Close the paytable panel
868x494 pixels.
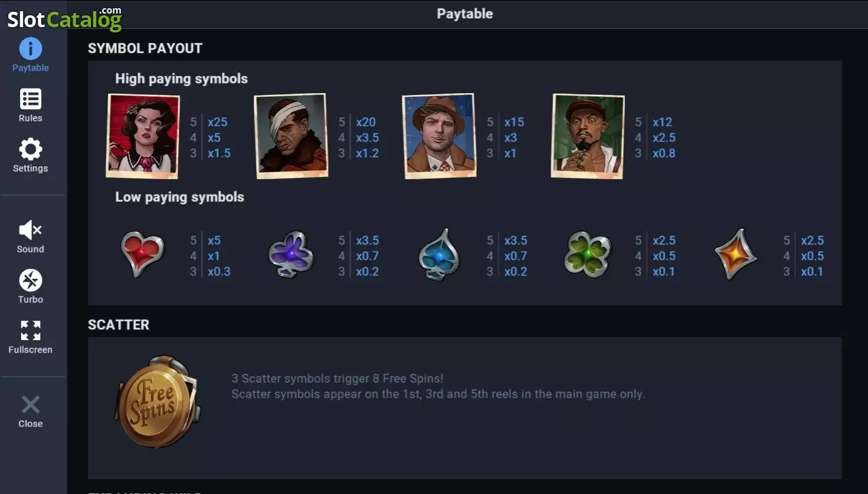(31, 404)
